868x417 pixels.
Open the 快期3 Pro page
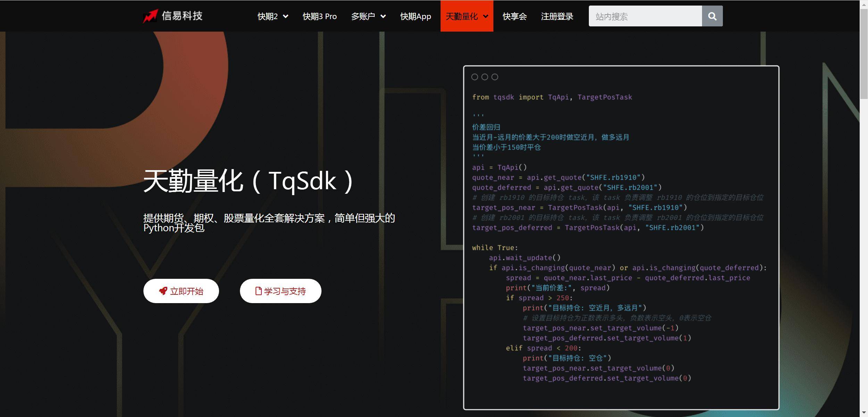pos(320,16)
